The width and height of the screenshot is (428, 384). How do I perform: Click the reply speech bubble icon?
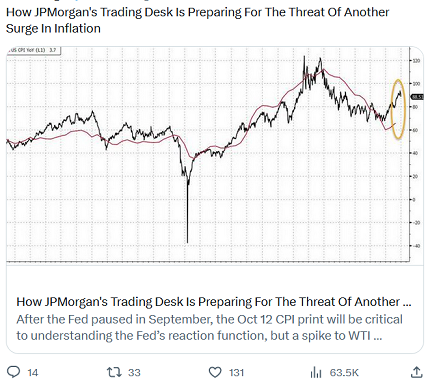14,372
